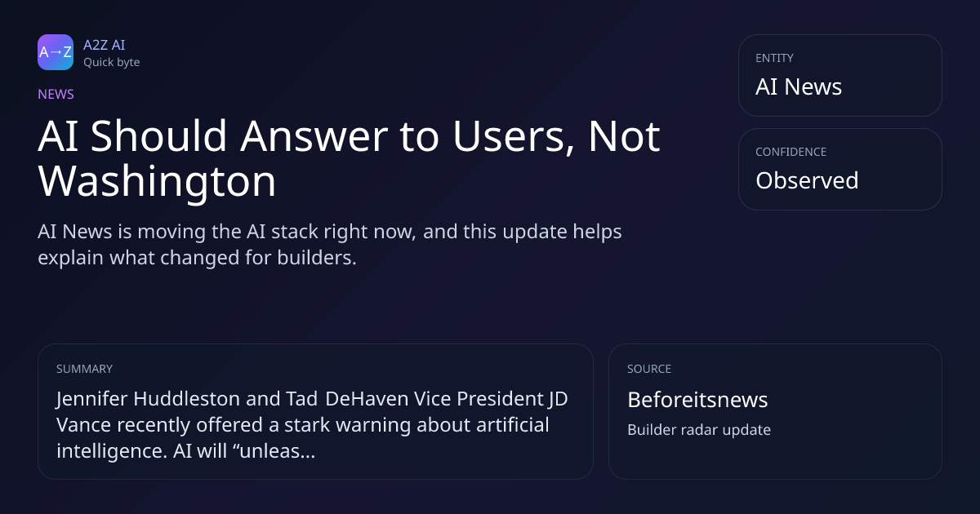This screenshot has height=514, width=980.
Task: Click the Jennifer Huddleston summary text
Action: click(x=312, y=424)
